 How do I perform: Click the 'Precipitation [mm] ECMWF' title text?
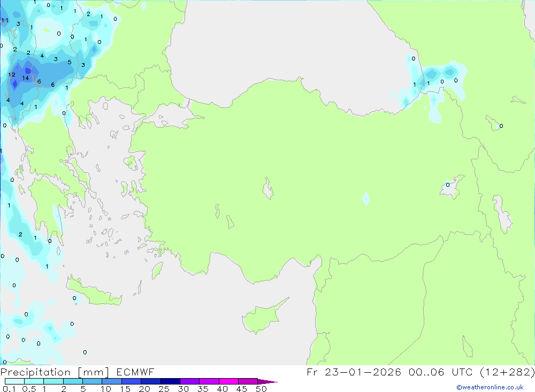coord(77,372)
